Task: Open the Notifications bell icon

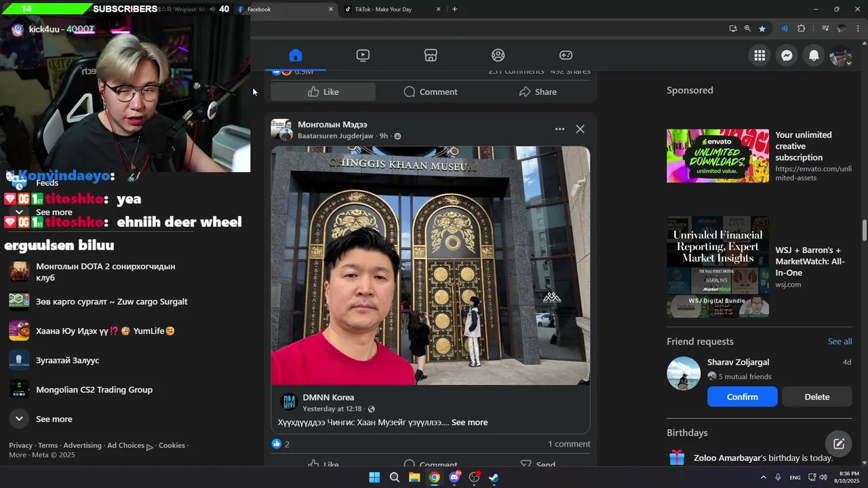Action: (814, 56)
